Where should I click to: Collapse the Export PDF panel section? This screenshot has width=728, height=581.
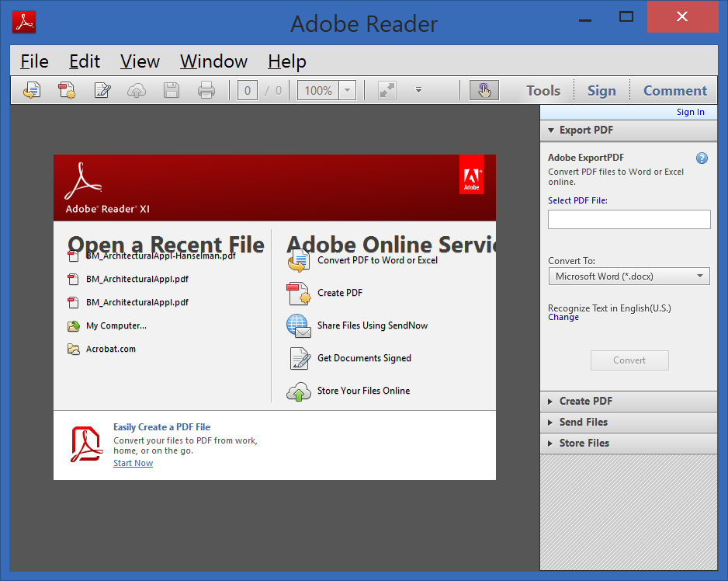click(586, 130)
